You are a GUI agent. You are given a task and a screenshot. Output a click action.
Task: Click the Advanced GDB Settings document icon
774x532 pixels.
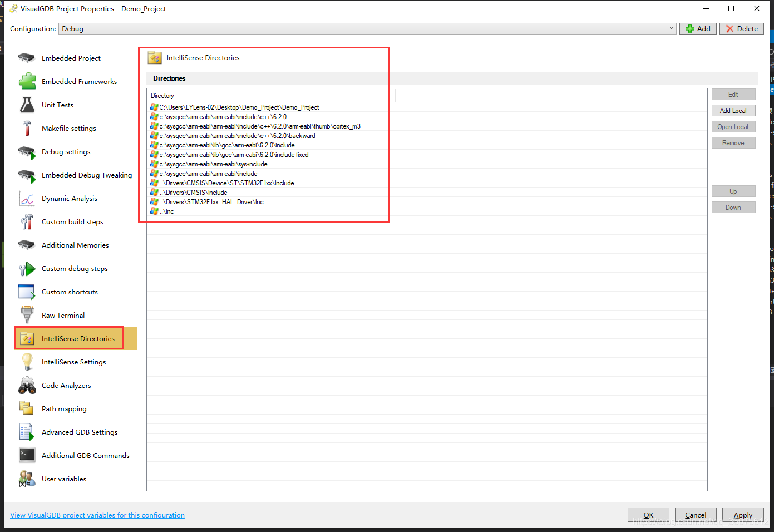point(27,432)
